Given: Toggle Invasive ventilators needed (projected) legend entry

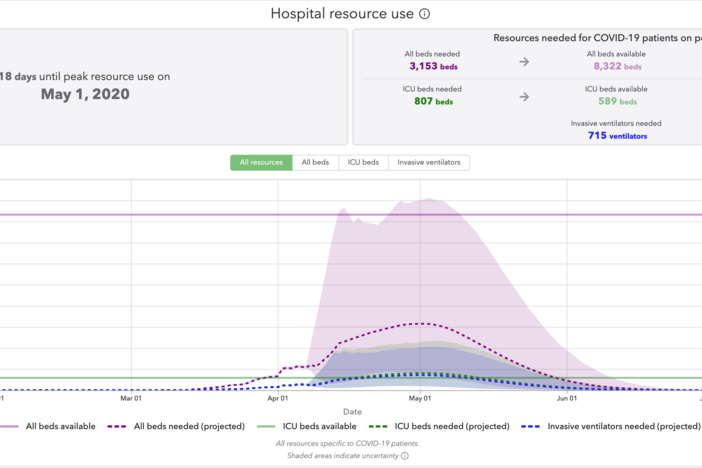Looking at the screenshot, I should coord(611,426).
